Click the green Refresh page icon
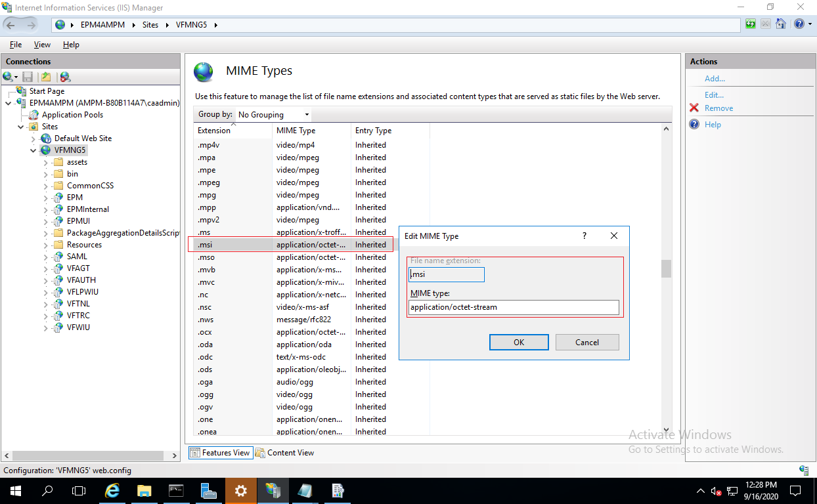Screen dimensions: 817x504 click(751, 24)
